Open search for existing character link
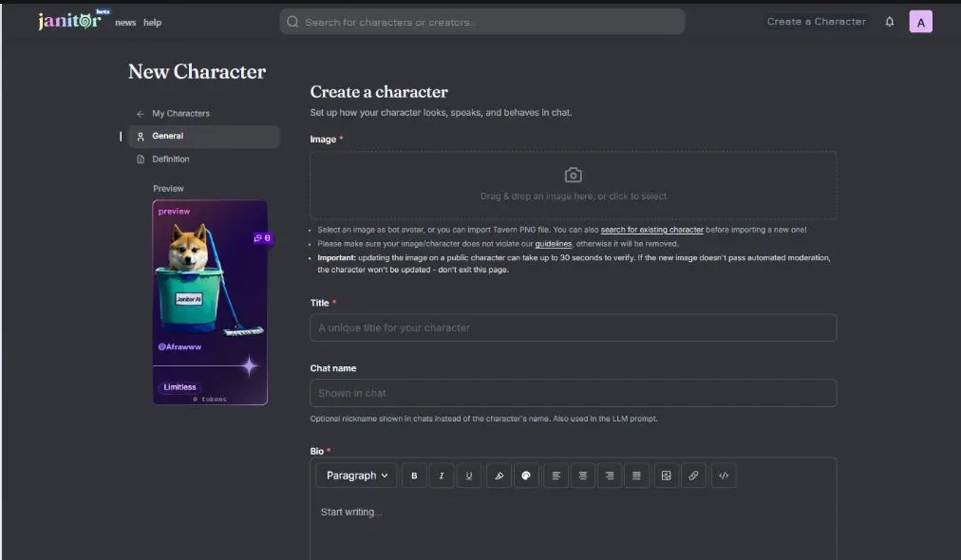This screenshot has width=961, height=560. tap(651, 230)
